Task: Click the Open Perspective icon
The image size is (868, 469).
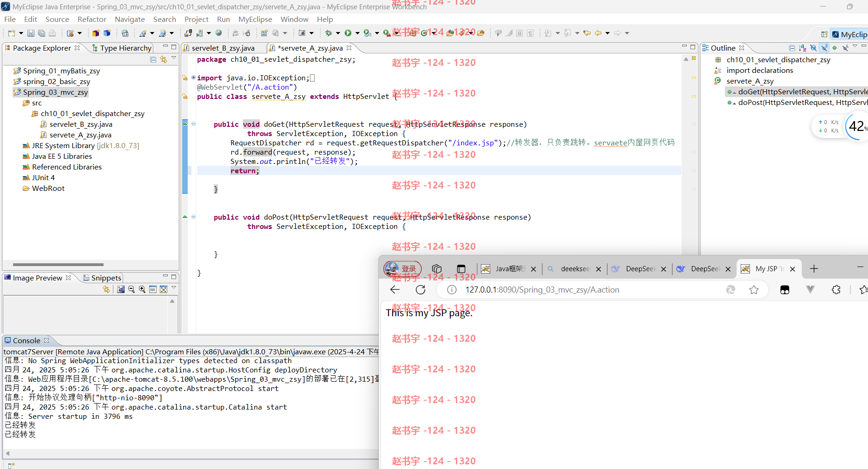Action: 824,34
